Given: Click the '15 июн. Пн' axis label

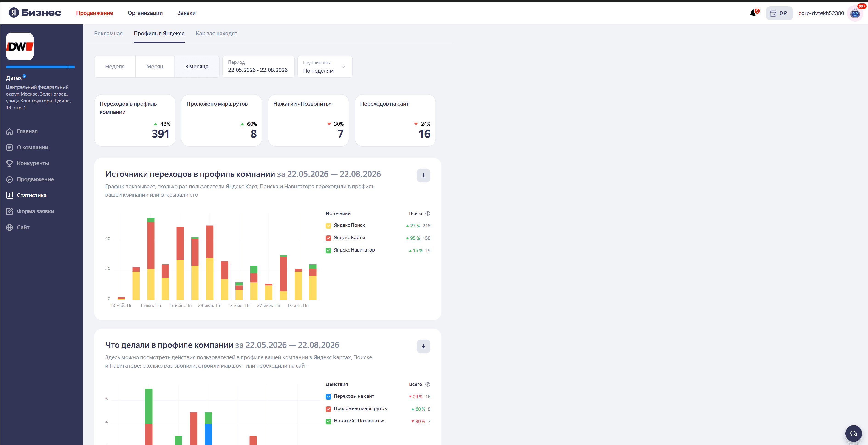Looking at the screenshot, I should coord(180,305).
